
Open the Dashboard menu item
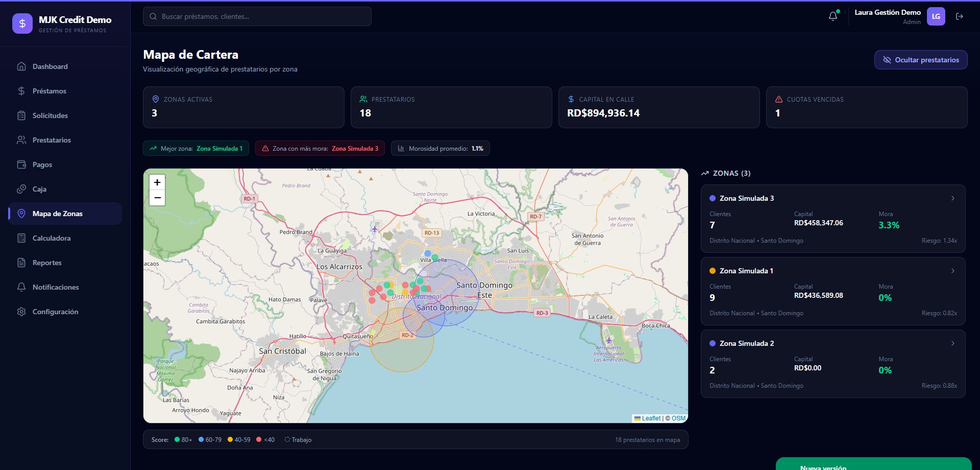pyautogui.click(x=65, y=66)
